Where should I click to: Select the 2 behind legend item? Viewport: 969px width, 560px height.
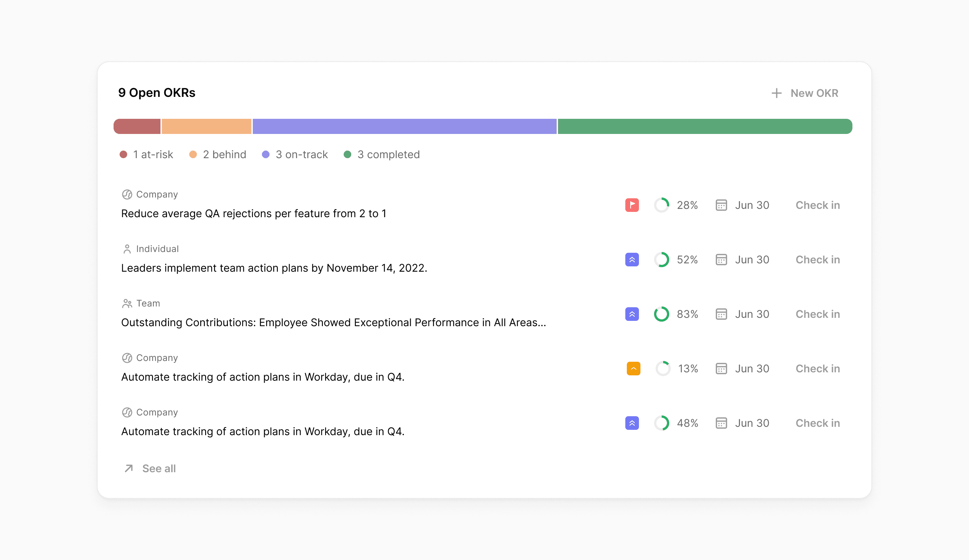tap(218, 154)
